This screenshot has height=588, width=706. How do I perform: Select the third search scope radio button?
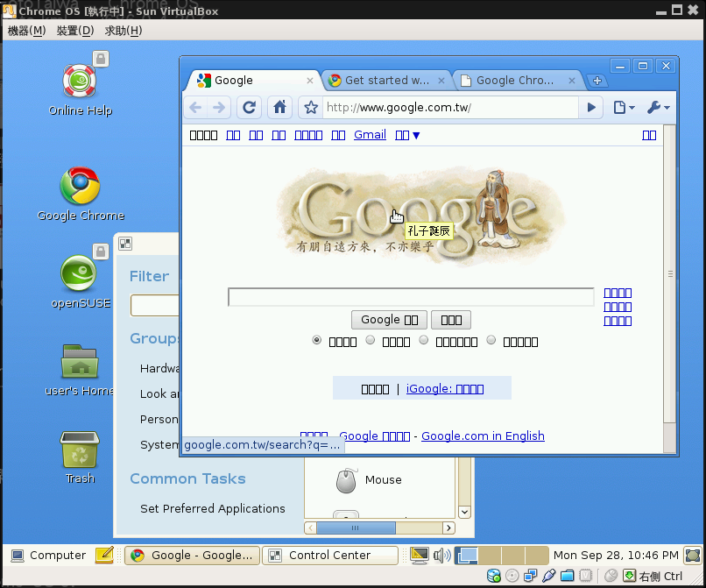click(424, 340)
